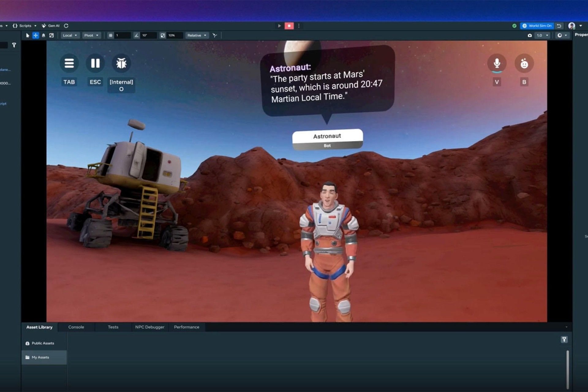The image size is (588, 392).
Task: Open the Relative snapping dropdown
Action: point(197,36)
